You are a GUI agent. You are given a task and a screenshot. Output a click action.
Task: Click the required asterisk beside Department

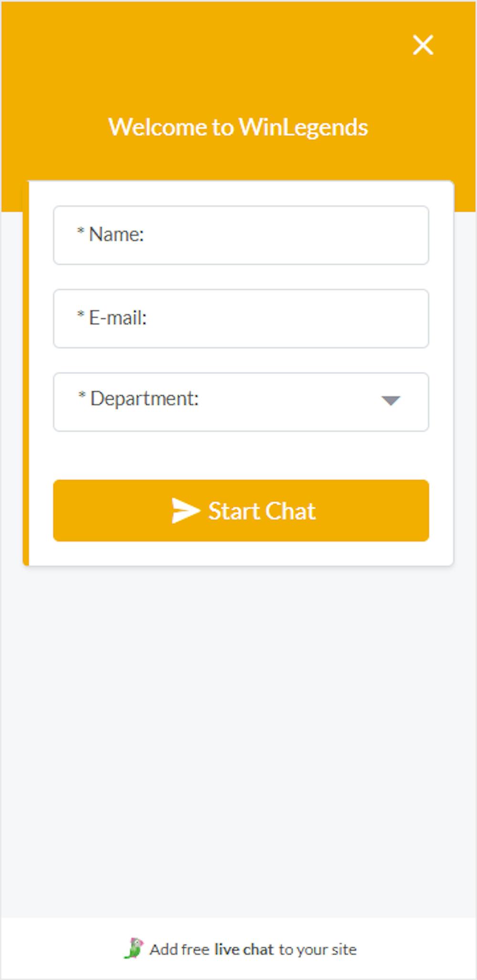click(x=82, y=395)
